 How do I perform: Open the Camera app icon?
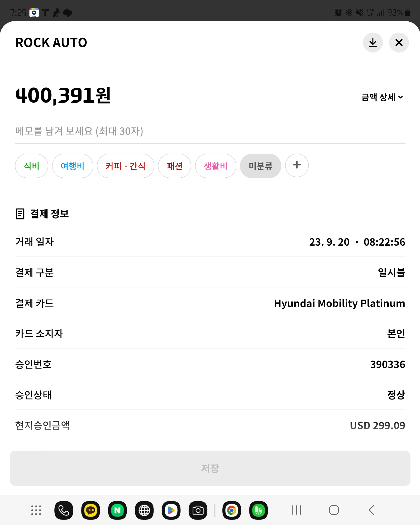coord(198,510)
